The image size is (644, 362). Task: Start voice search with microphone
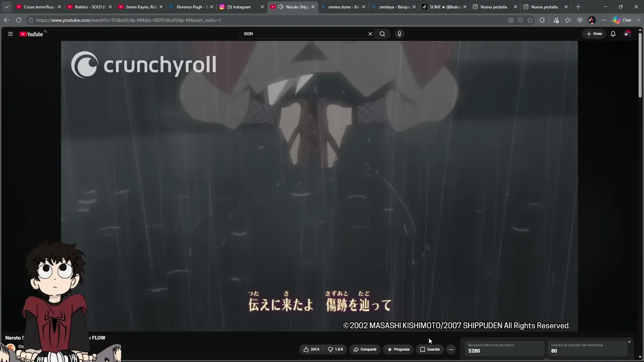pos(399,34)
